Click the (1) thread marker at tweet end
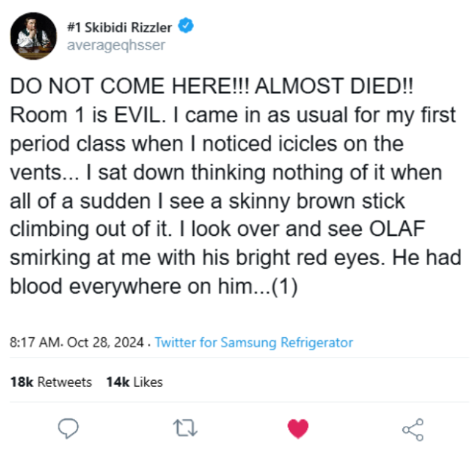Viewport: 476px width, 453px height. [285, 286]
